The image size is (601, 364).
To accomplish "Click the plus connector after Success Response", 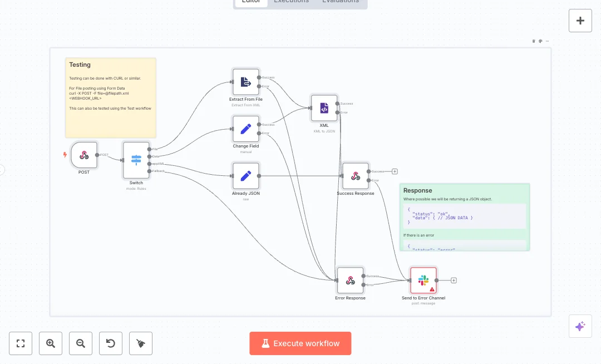I will click(395, 171).
